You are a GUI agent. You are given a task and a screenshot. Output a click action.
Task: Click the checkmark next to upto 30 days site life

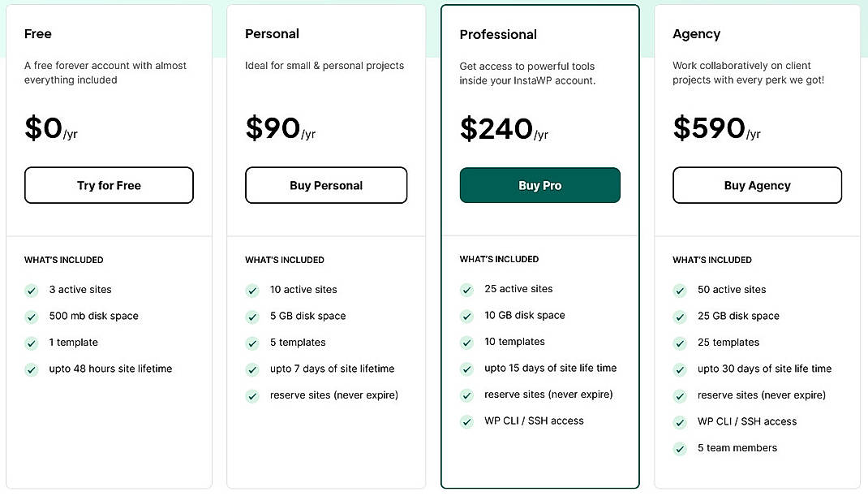click(x=680, y=369)
